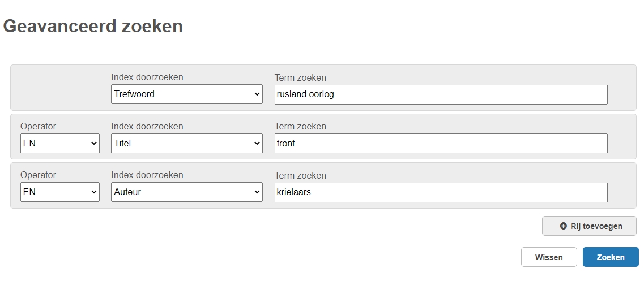The height and width of the screenshot is (285, 644).
Task: Click the 'Term zoeken' label above 'rusland oorlog'
Action: point(300,77)
